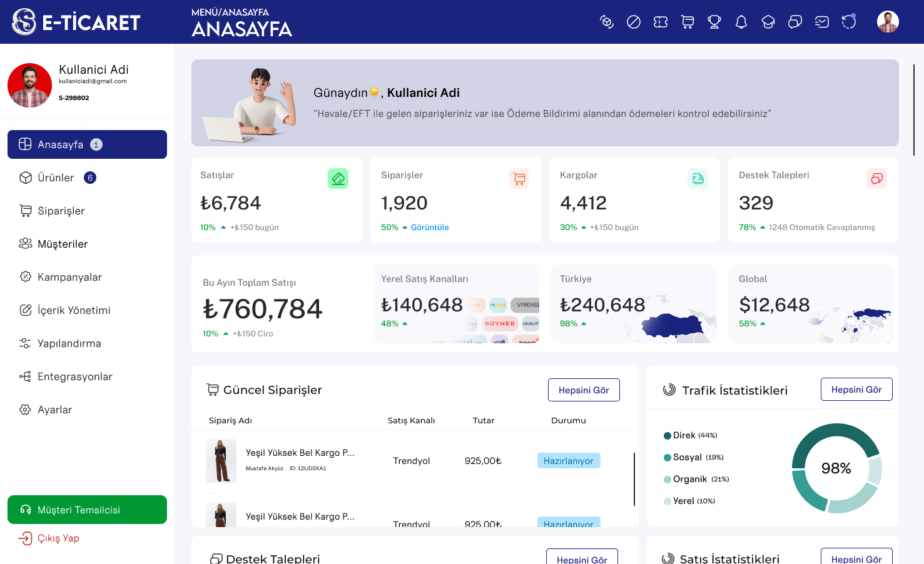Click the green Satışlar card icon
This screenshot has height=564, width=924.
(338, 179)
